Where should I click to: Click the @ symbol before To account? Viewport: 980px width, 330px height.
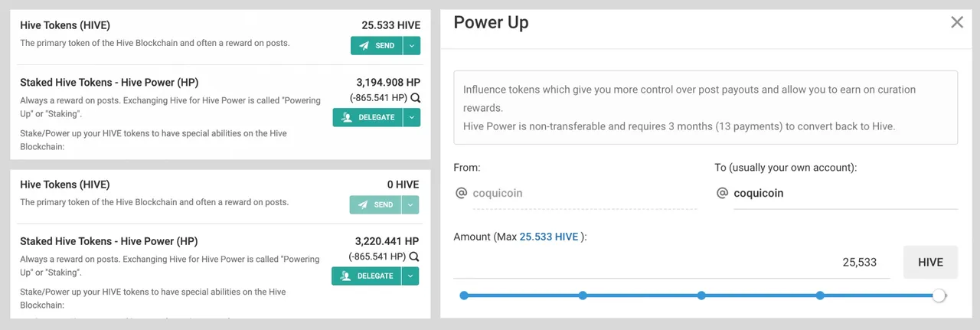(722, 193)
